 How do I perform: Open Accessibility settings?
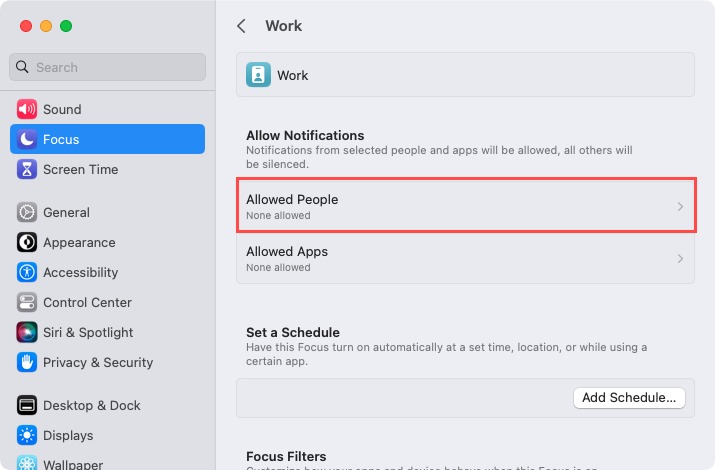pos(108,272)
